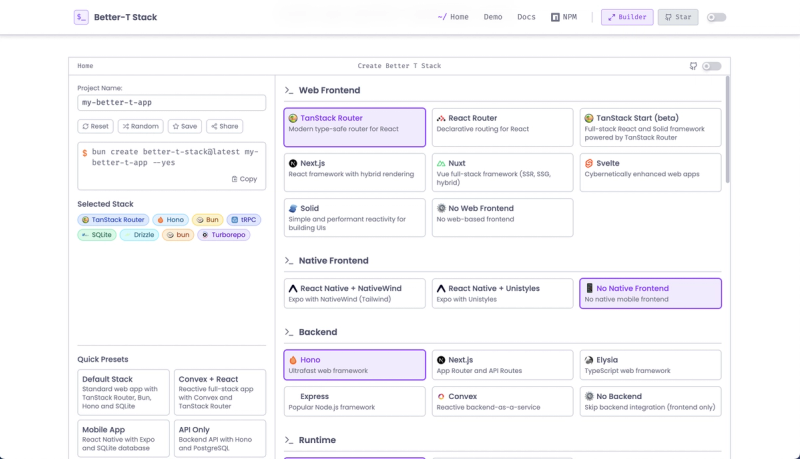The image size is (800, 459).
Task: Click the copy icon in command box
Action: [x=234, y=179]
